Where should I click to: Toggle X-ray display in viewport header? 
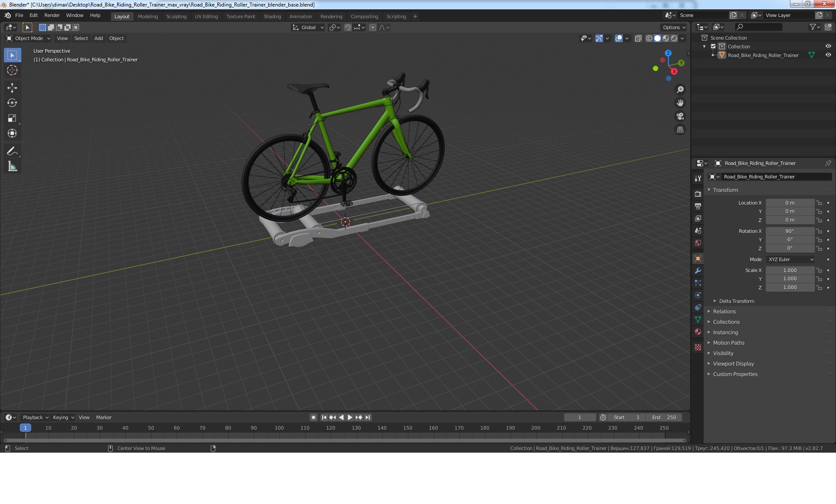pos(638,38)
